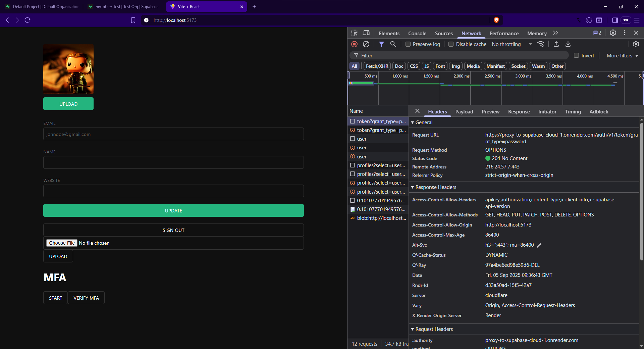644x349 pixels.
Task: Collapse the Response Headers section
Action: coord(435,187)
